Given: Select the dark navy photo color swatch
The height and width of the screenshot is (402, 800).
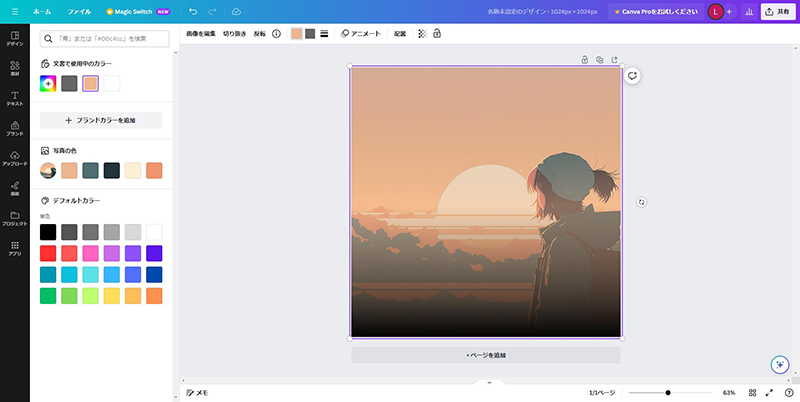Looking at the screenshot, I should pyautogui.click(x=112, y=170).
